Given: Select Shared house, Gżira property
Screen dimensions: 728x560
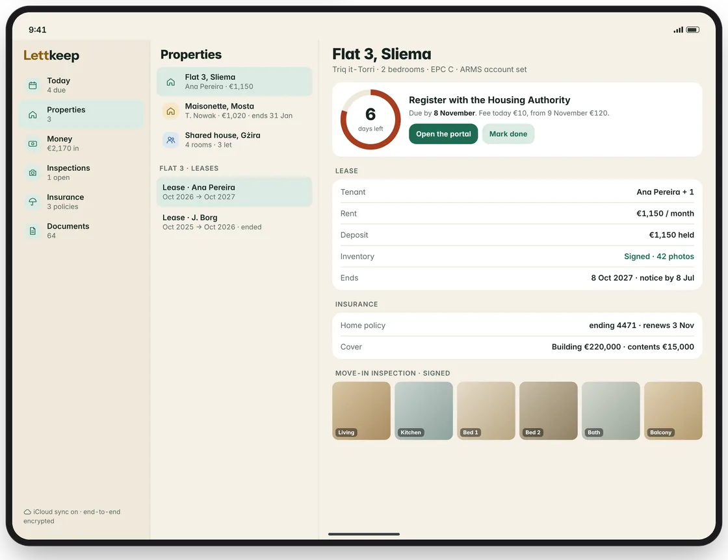Looking at the screenshot, I should pyautogui.click(x=235, y=140).
